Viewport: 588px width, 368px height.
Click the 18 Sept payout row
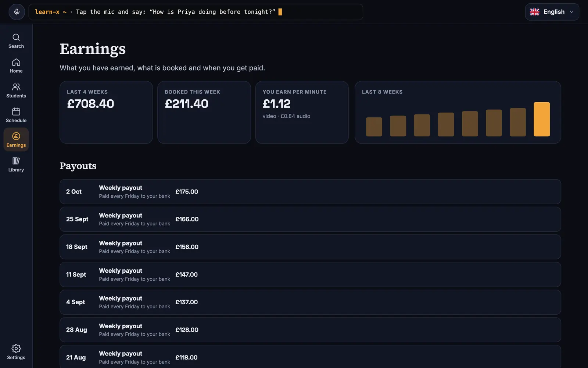click(310, 247)
